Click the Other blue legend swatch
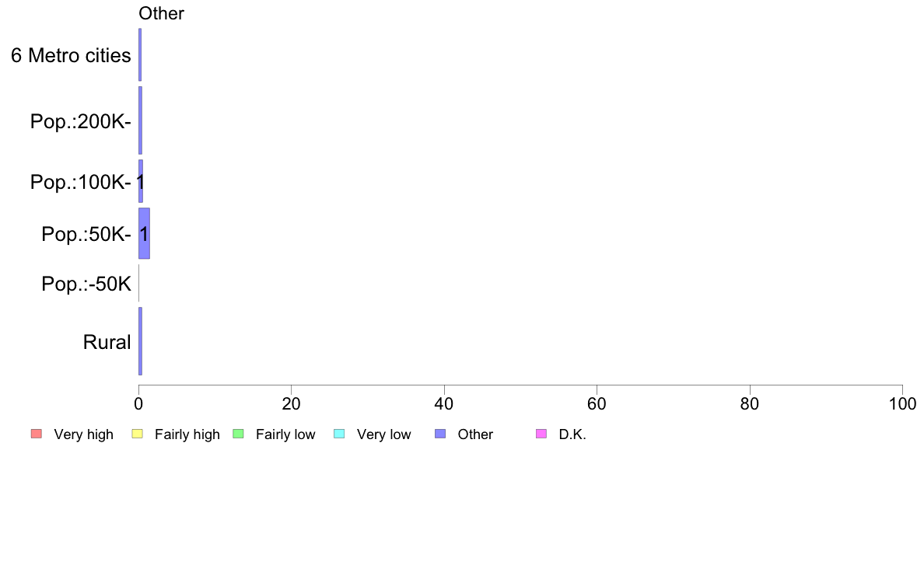924x572 pixels. pos(440,434)
